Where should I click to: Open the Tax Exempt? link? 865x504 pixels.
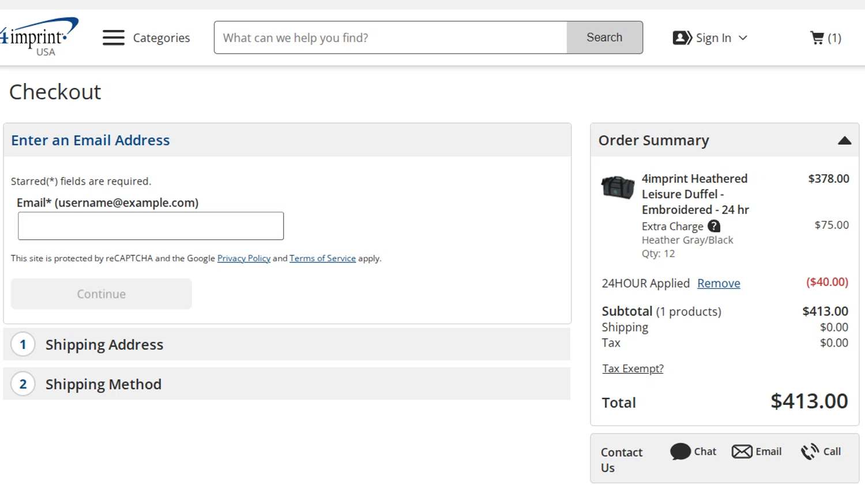(x=633, y=368)
